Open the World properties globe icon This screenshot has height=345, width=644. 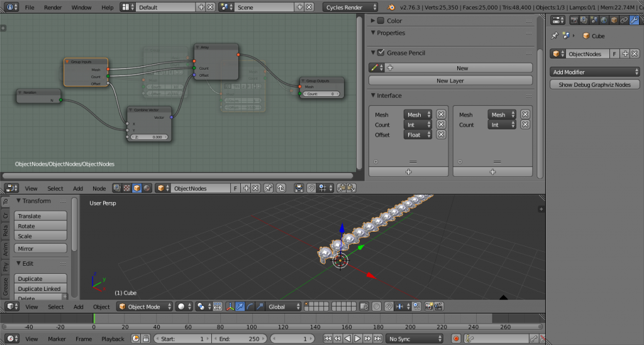(x=604, y=20)
